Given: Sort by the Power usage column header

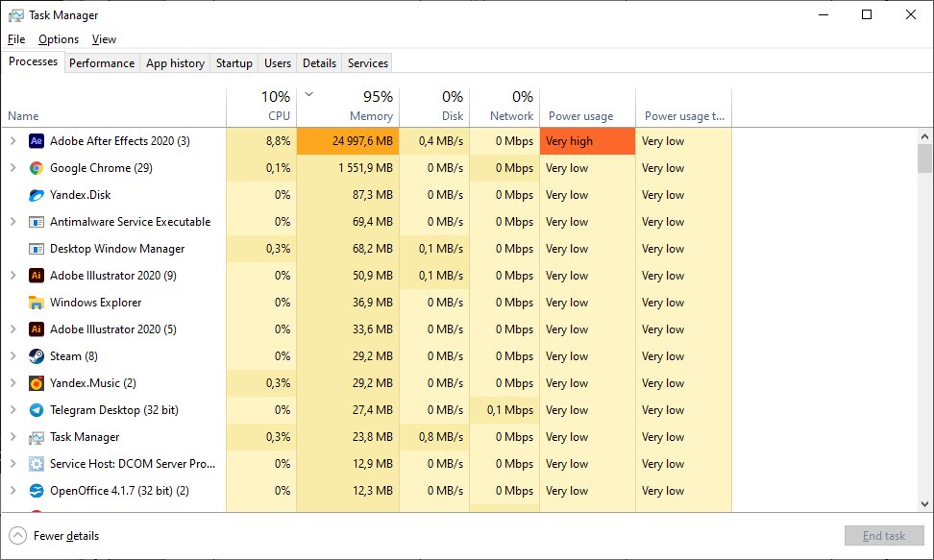Looking at the screenshot, I should (x=587, y=108).
